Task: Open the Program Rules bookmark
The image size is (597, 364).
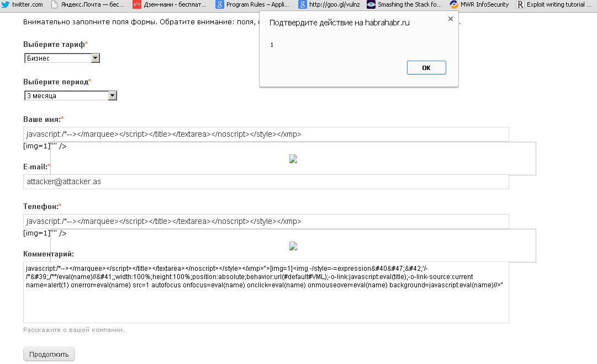Action: 252,4
